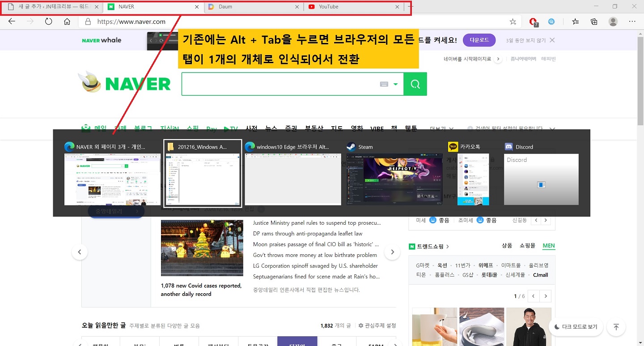Image resolution: width=644 pixels, height=346 pixels.
Task: Select the 쇼핑몰 tab in trend shopping
Action: (x=527, y=246)
